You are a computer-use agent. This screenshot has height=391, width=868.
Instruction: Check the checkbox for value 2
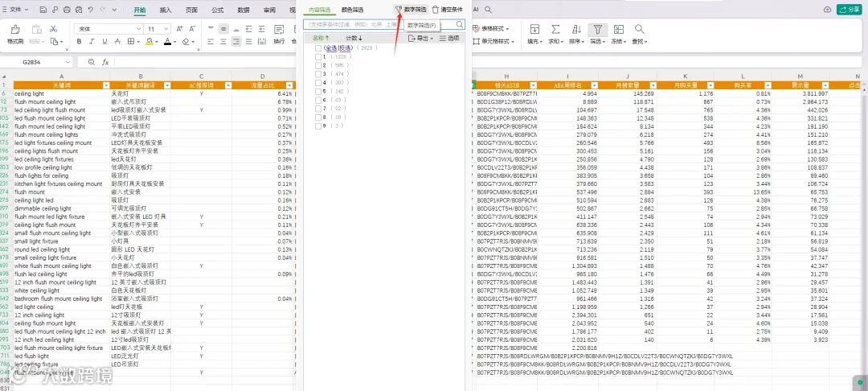(x=317, y=65)
